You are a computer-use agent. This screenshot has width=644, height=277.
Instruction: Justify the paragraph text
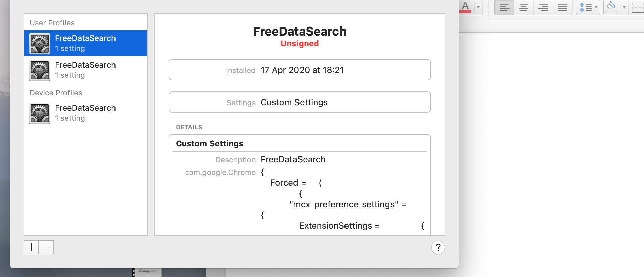563,7
